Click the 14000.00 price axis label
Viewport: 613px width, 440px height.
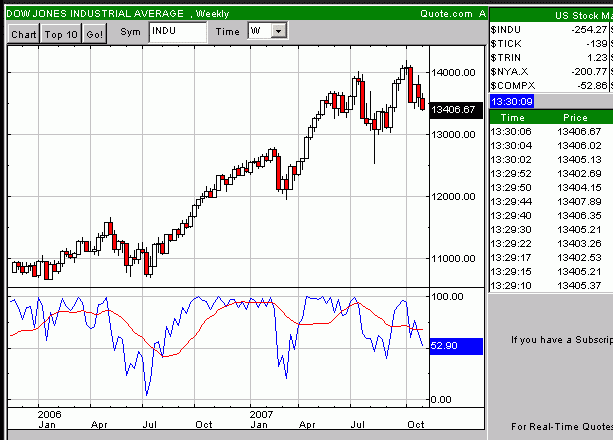453,73
